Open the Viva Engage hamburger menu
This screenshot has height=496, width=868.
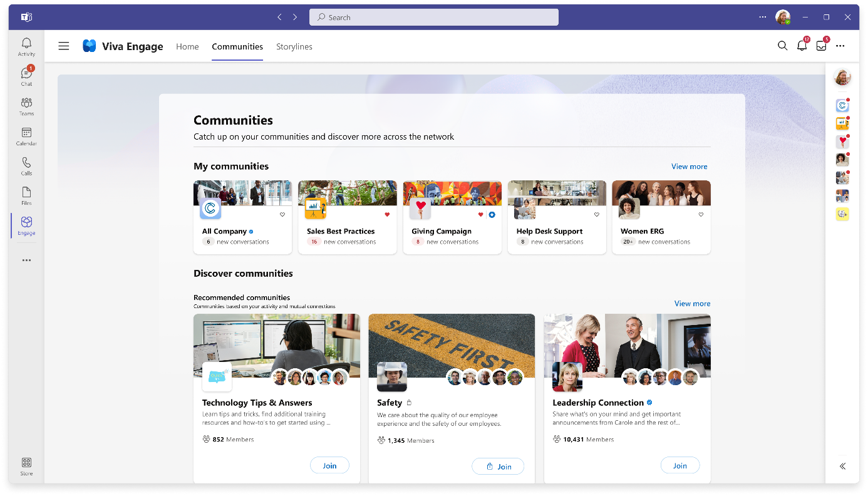click(x=63, y=46)
